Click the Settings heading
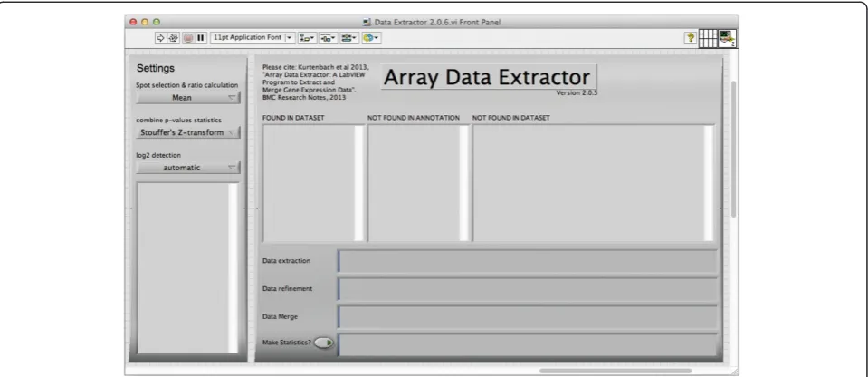Screen dimensions: 868x377 point(156,68)
